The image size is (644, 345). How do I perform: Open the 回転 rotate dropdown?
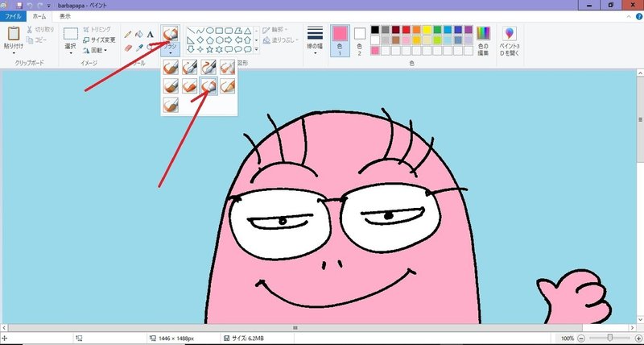pos(95,50)
